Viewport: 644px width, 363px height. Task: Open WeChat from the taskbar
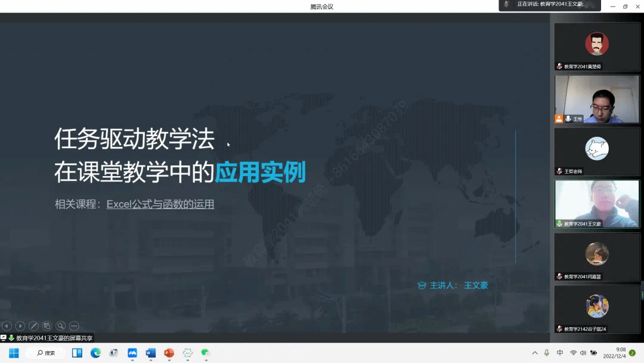click(206, 353)
